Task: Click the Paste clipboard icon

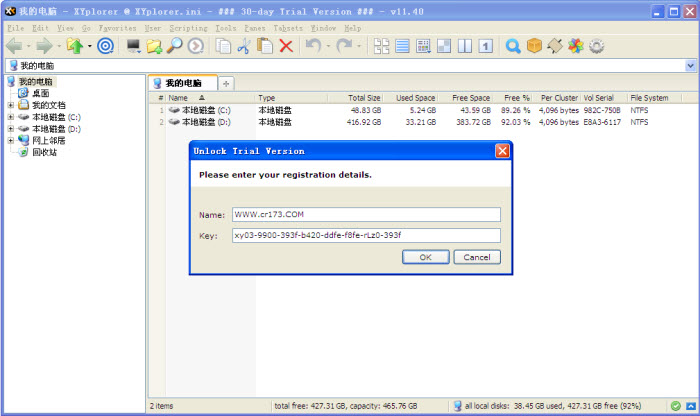Action: pyautogui.click(x=265, y=46)
